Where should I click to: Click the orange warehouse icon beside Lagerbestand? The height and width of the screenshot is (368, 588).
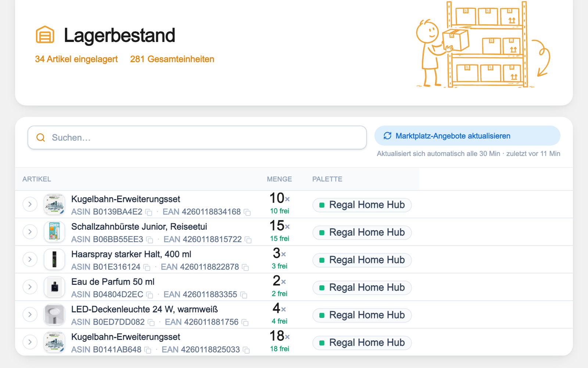[x=45, y=35]
